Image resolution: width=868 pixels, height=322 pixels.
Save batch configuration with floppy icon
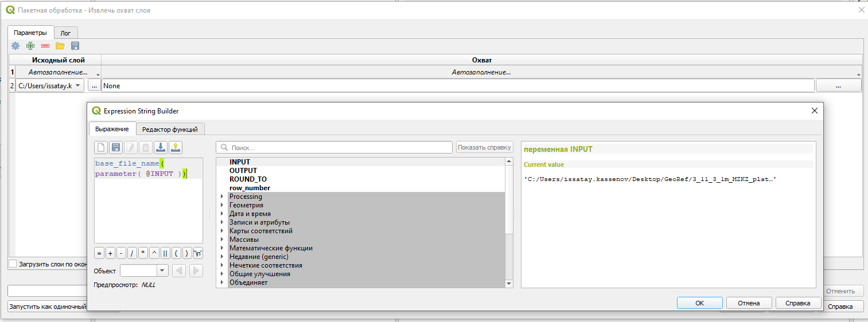click(75, 46)
